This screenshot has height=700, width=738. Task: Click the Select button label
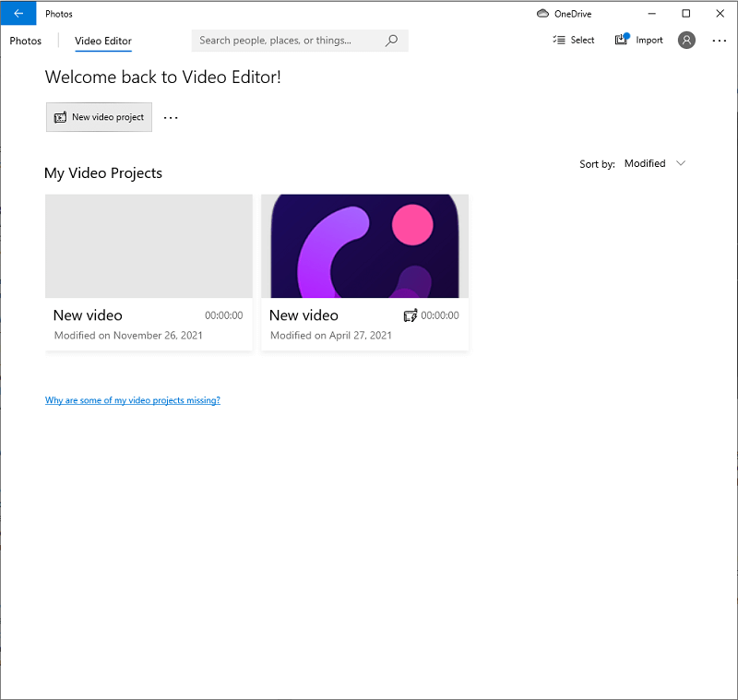pos(582,40)
